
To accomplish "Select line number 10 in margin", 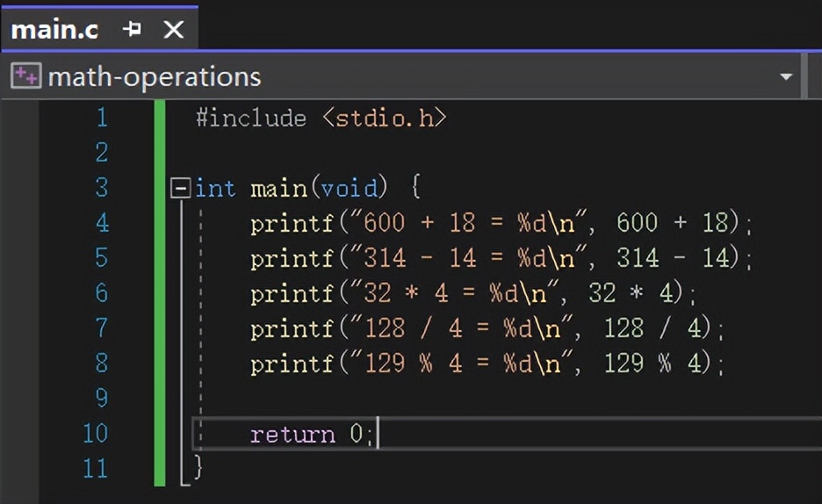I will [x=95, y=434].
